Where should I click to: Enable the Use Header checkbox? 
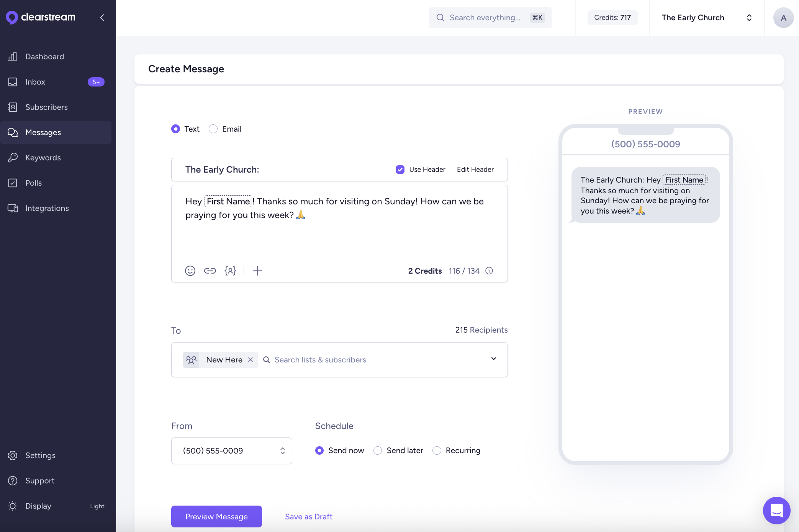(400, 169)
